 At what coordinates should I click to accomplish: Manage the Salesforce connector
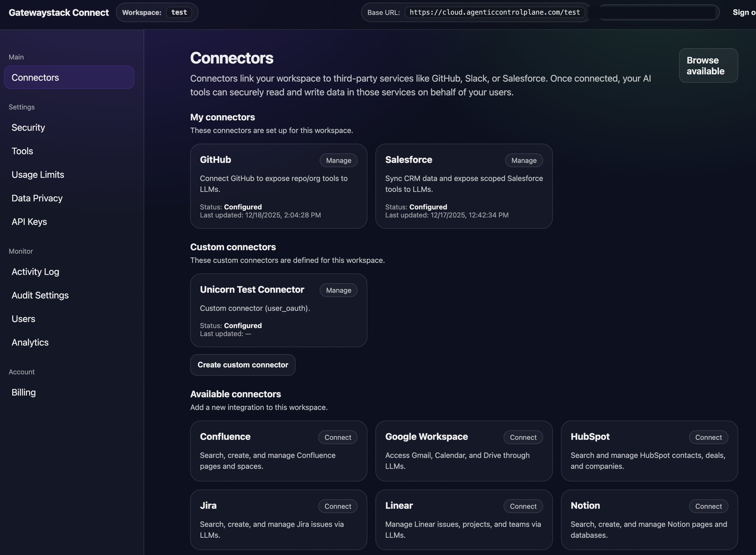click(x=523, y=160)
